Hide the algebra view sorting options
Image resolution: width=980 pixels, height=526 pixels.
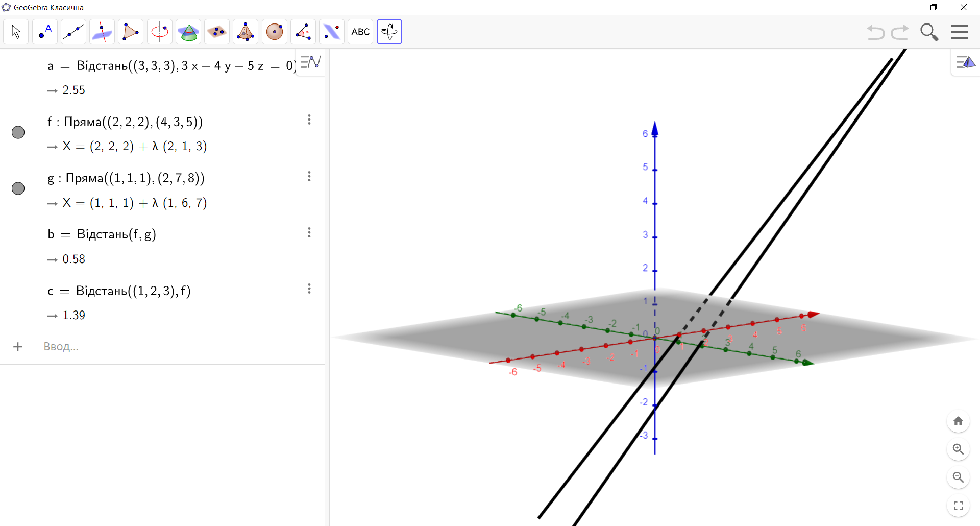310,62
